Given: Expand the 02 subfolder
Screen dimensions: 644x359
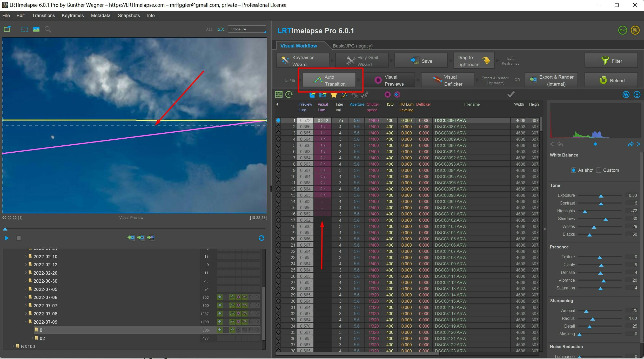Looking at the screenshot, I should click(32, 338).
